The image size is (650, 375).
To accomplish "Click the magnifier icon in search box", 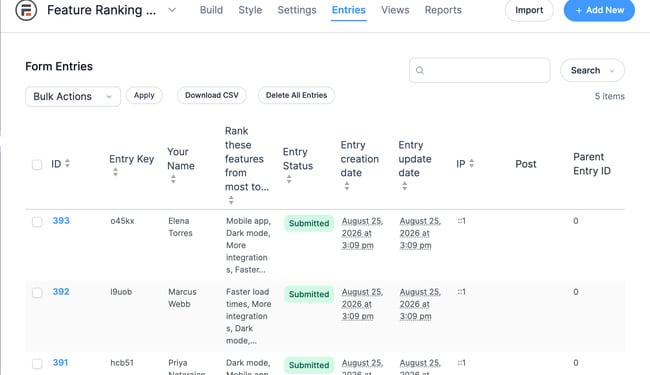I will click(x=420, y=70).
